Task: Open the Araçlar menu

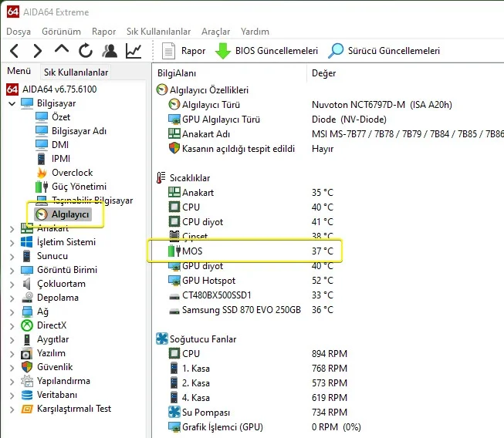Action: click(x=215, y=32)
